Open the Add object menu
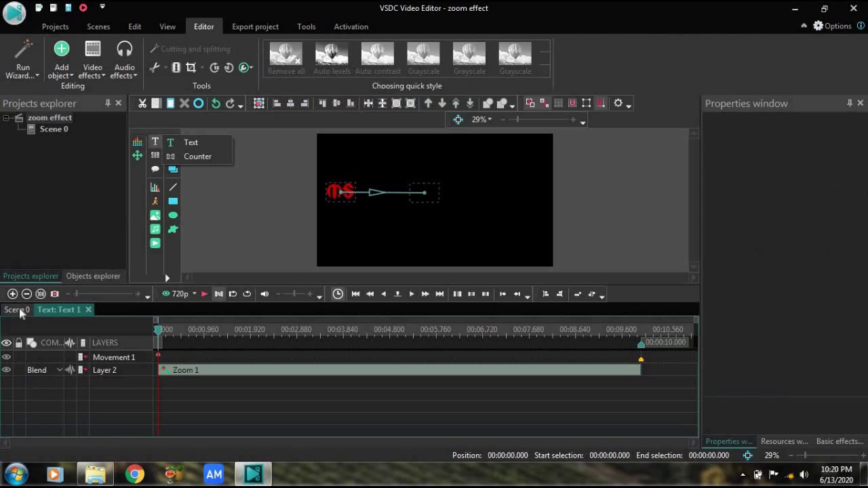The height and width of the screenshot is (488, 868). tap(61, 60)
